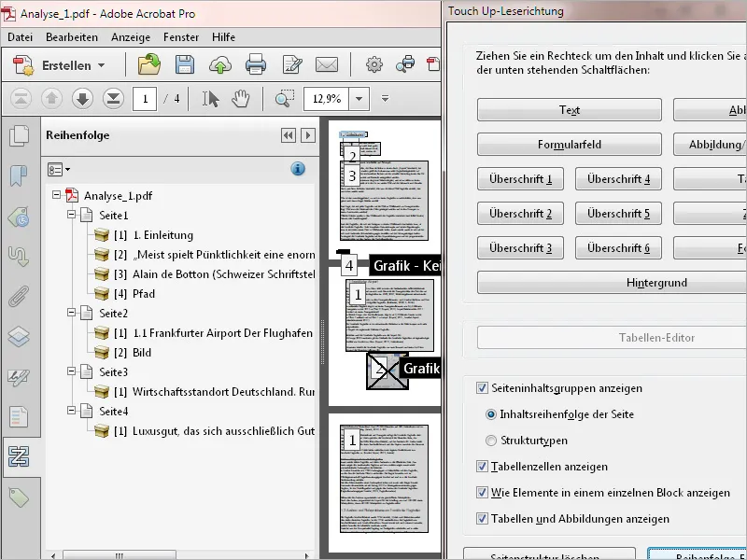Open the Fenster menu
The image size is (747, 560).
click(x=181, y=37)
